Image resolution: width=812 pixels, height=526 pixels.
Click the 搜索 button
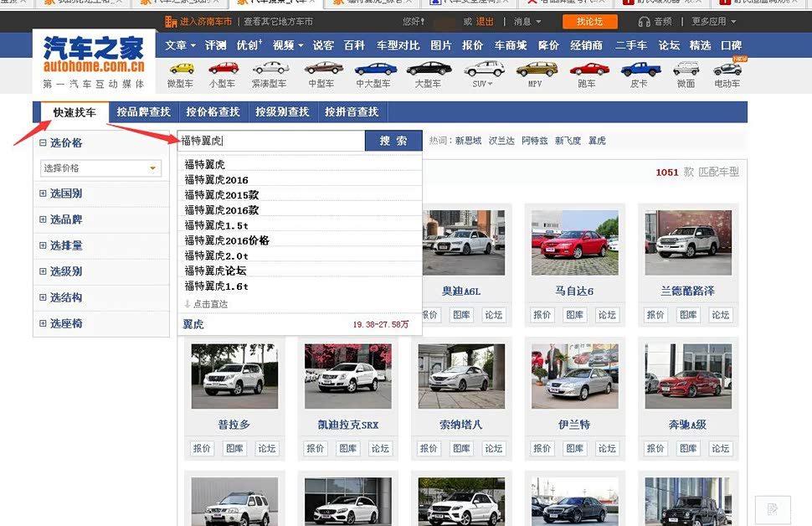[393, 141]
